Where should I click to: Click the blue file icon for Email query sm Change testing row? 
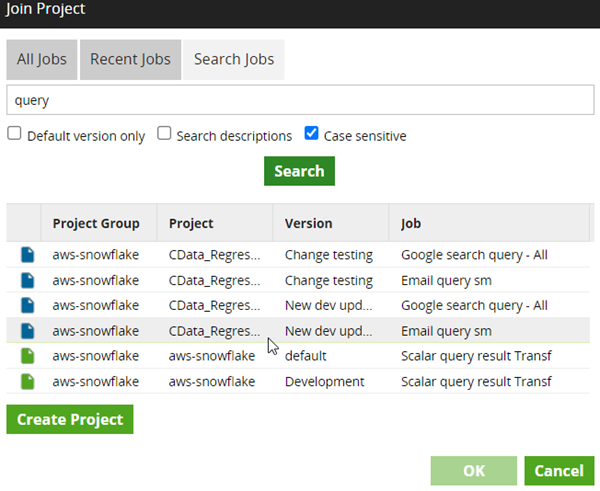click(x=28, y=281)
